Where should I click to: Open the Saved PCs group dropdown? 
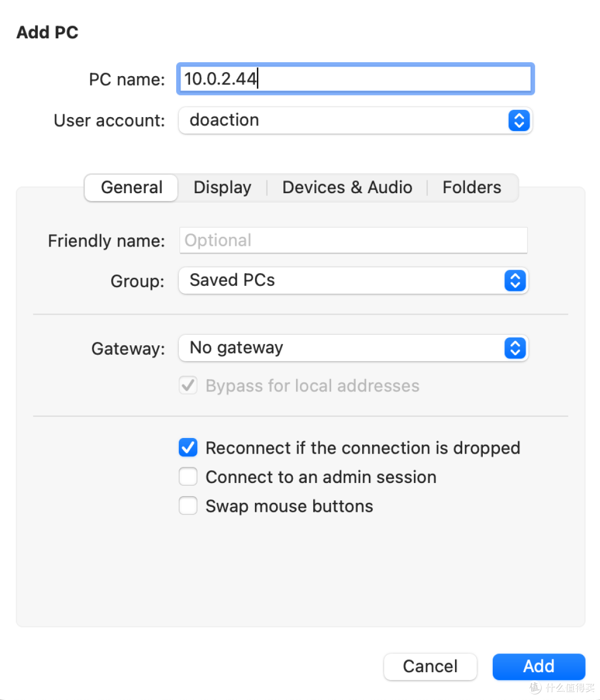tap(353, 281)
